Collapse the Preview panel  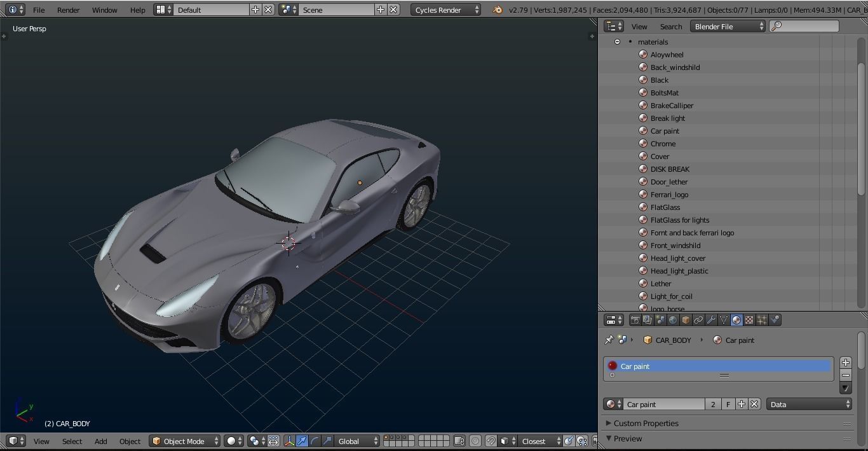(x=627, y=438)
